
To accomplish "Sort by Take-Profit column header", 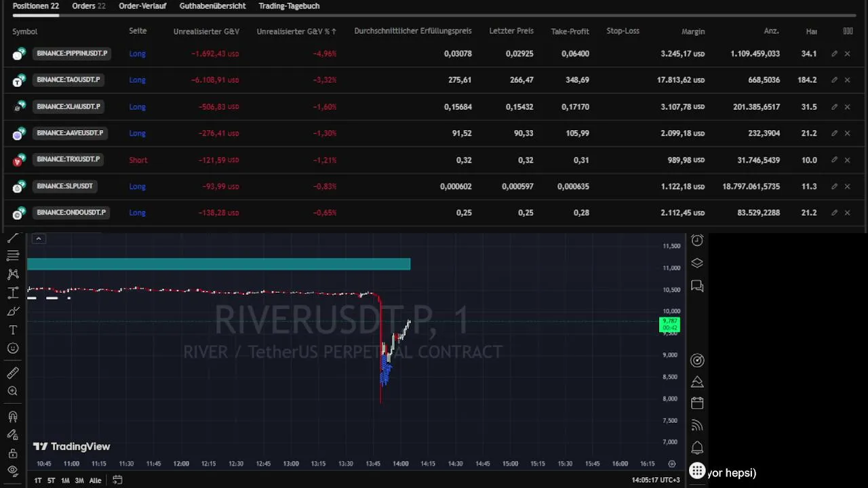I will [570, 31].
